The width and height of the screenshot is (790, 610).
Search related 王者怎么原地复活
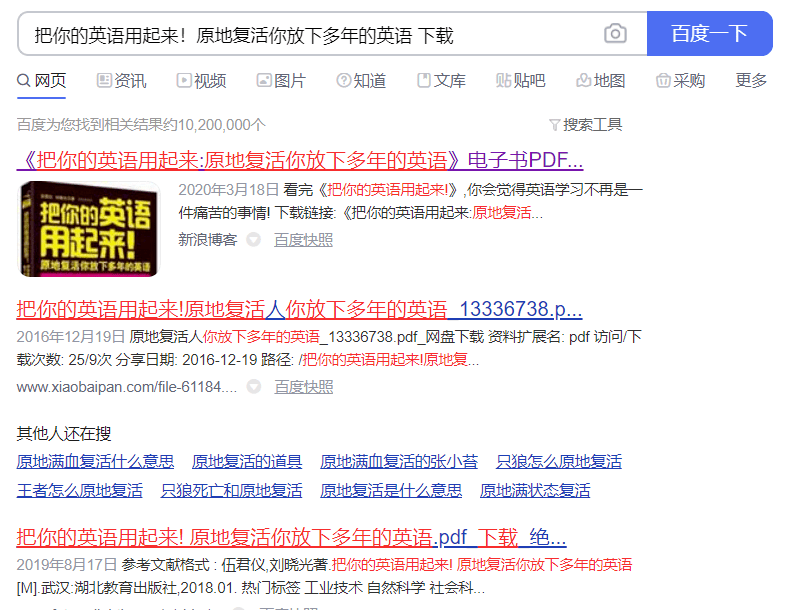pos(80,490)
